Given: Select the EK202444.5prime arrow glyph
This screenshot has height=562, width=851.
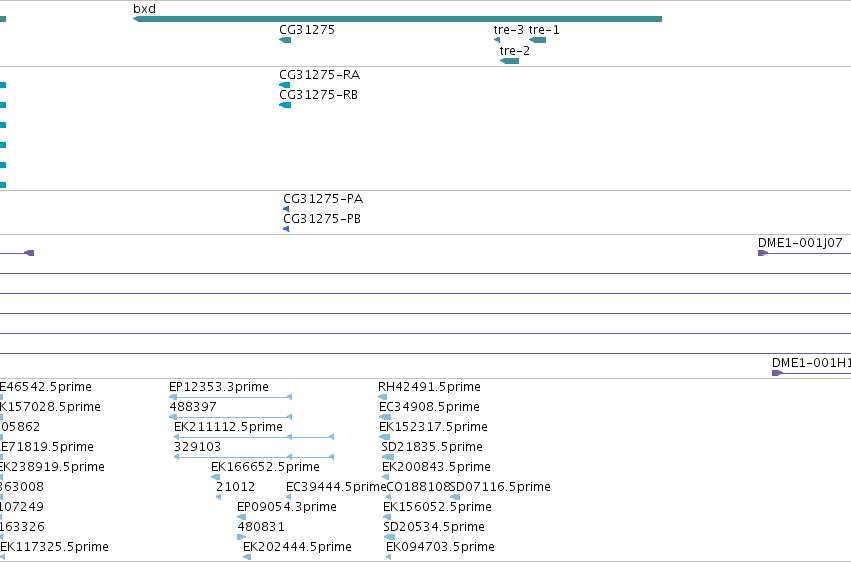Looking at the screenshot, I should (247, 557).
